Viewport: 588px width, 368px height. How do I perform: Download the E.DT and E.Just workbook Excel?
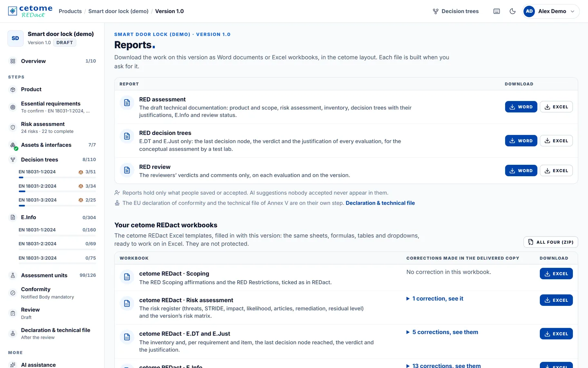[x=556, y=334]
